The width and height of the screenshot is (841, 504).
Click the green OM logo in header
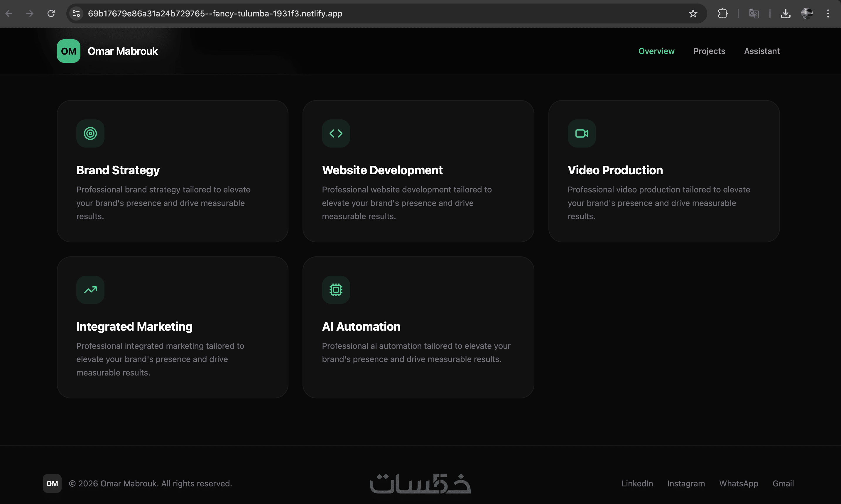pyautogui.click(x=69, y=51)
